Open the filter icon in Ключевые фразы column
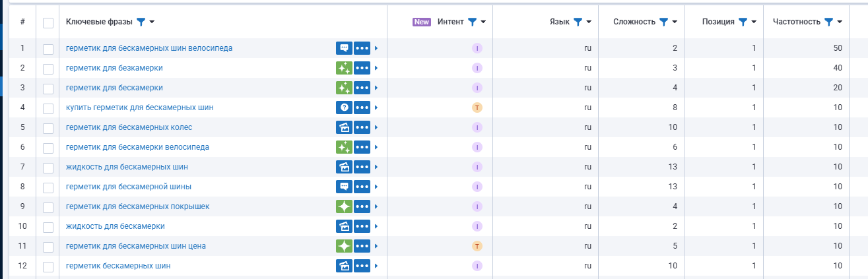Screen dimensions: 868x279 pyautogui.click(x=140, y=22)
